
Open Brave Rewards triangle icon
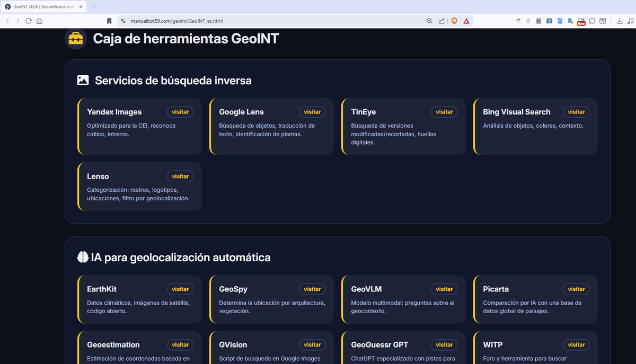466,21
